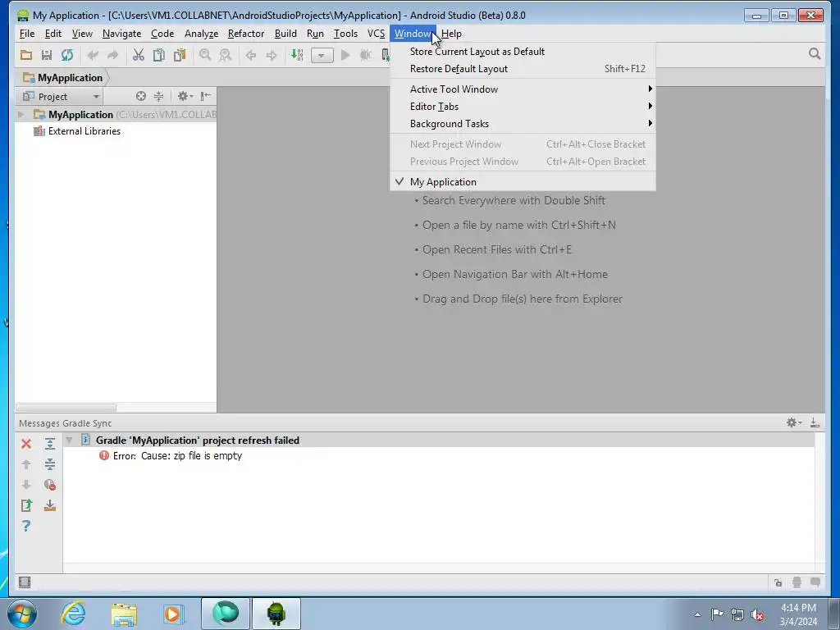Click the Save All toolbar icon
This screenshot has width=840, height=630.
pos(47,55)
